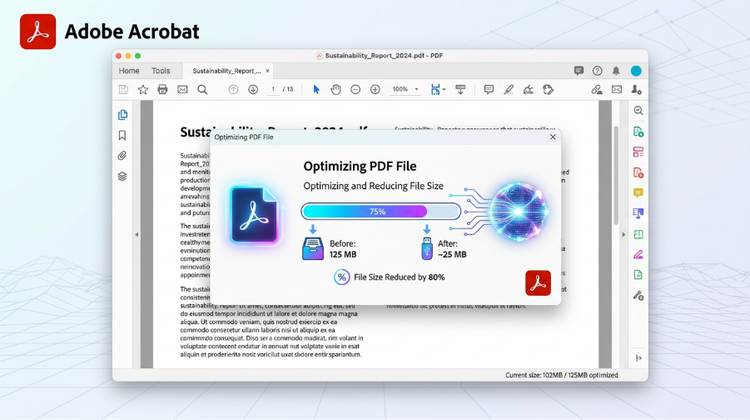Open the yellow Comment tool in right pane
Screen dimensions: 750x420
[x=638, y=193]
